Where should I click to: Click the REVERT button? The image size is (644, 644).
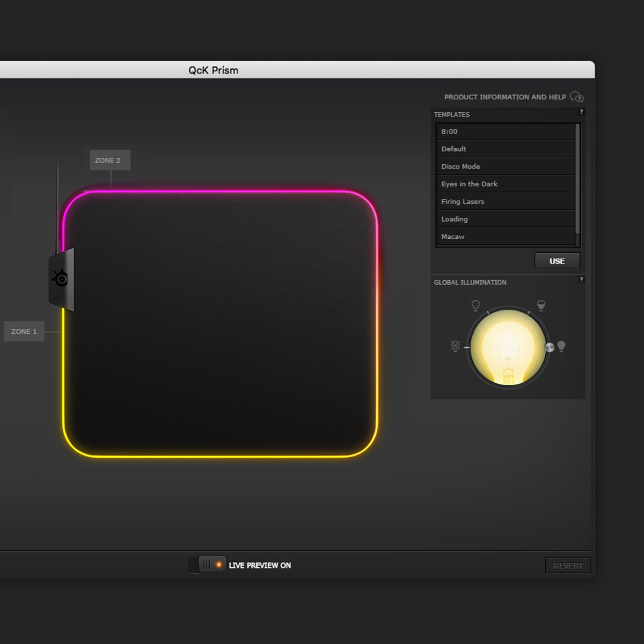pyautogui.click(x=568, y=566)
